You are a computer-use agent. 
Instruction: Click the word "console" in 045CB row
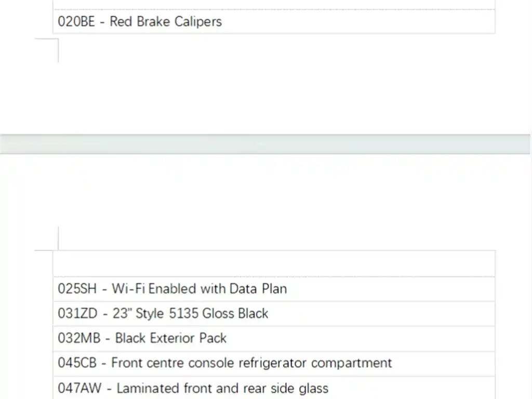210,363
